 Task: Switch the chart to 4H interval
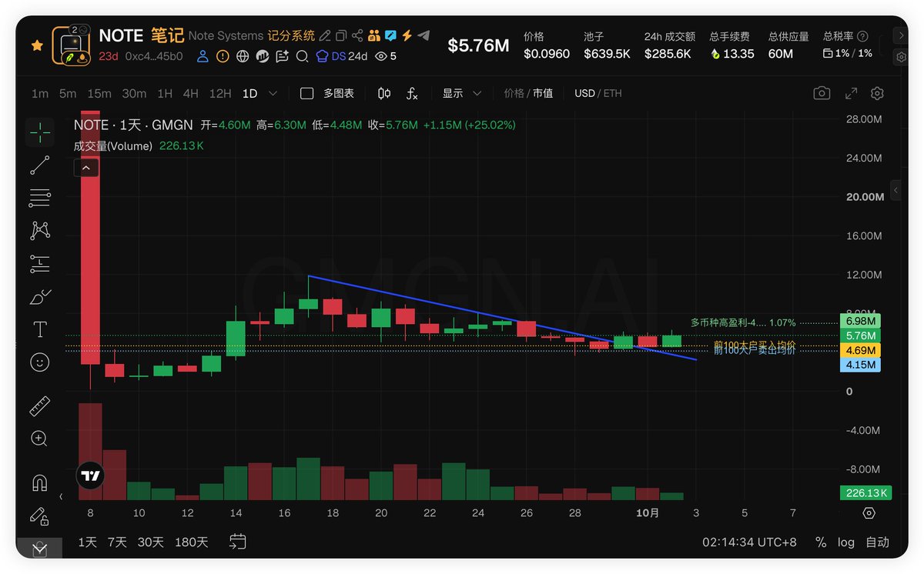tap(190, 93)
